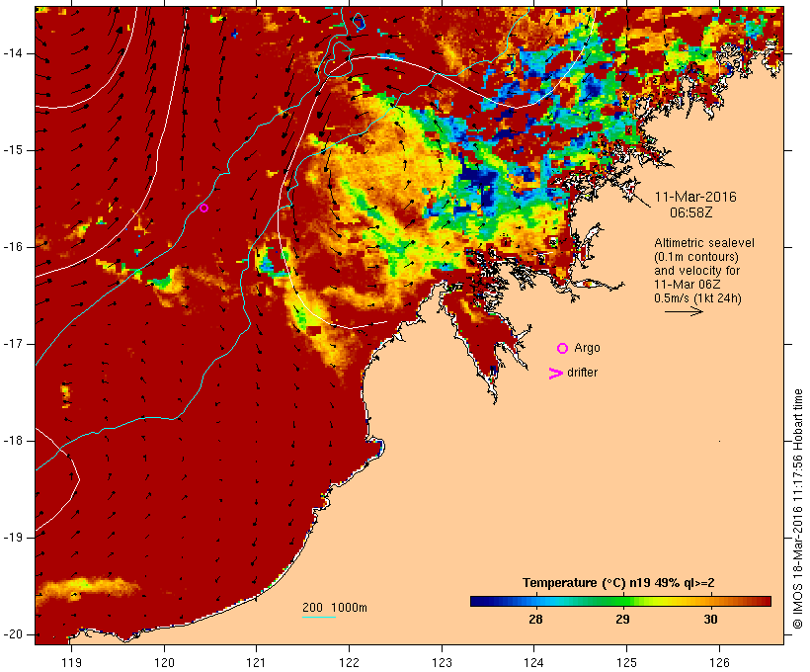Click the cyan isobath legend line

319,617
